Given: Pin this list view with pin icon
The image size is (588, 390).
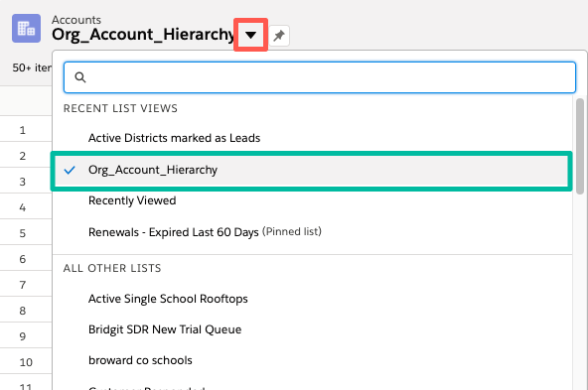Looking at the screenshot, I should tap(279, 36).
